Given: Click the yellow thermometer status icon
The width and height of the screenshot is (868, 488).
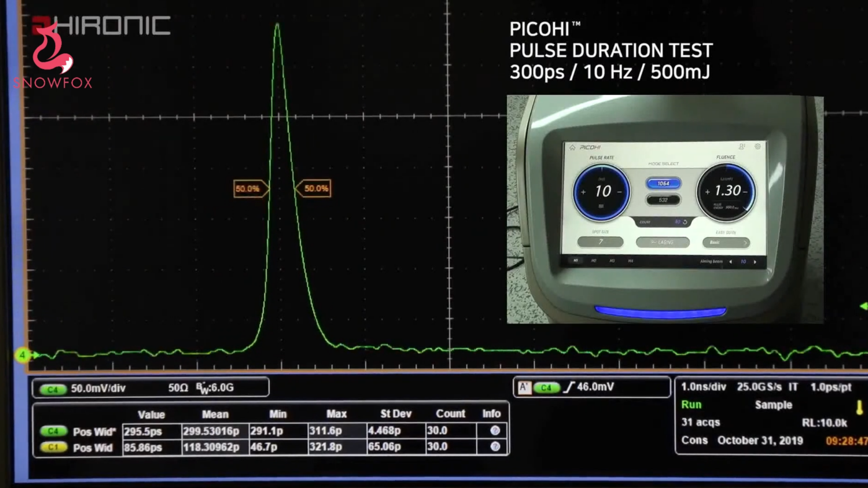Looking at the screenshot, I should tap(859, 407).
